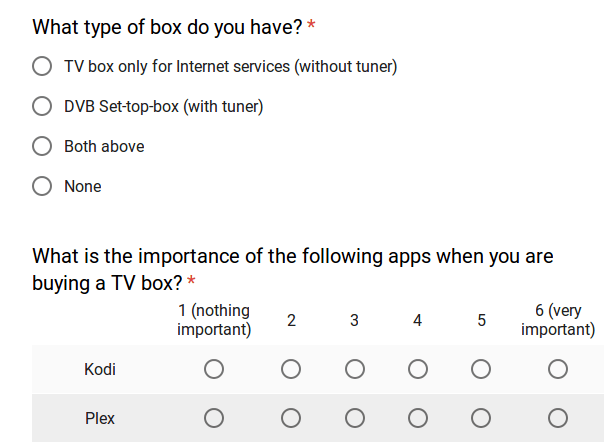Mark Plex importance as 4
Viewport: 613px width, 442px height.
pyautogui.click(x=418, y=419)
